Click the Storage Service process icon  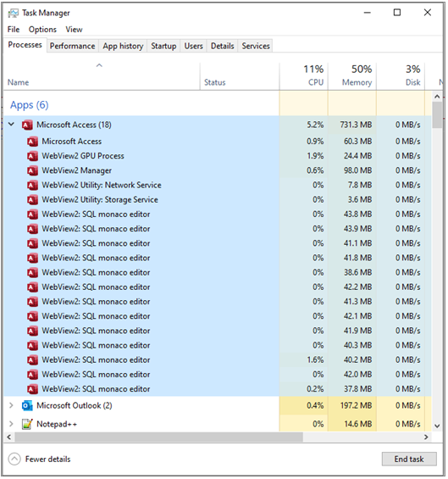pos(32,200)
